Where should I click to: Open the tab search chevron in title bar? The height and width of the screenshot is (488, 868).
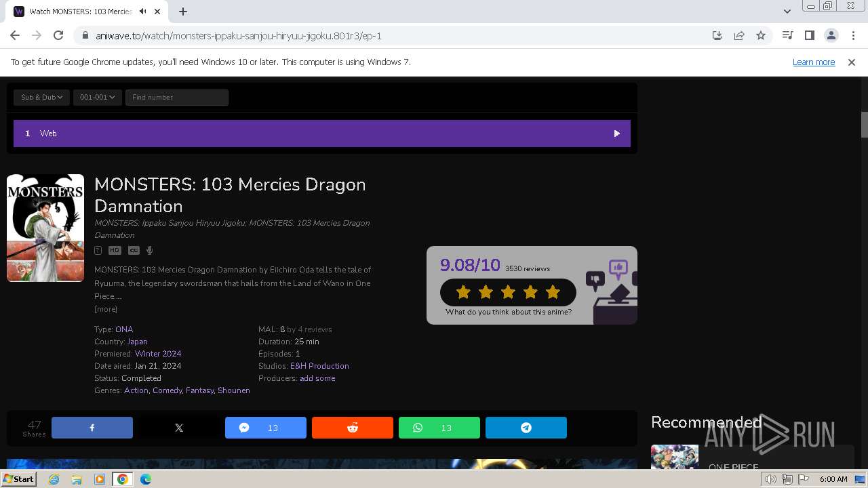787,12
